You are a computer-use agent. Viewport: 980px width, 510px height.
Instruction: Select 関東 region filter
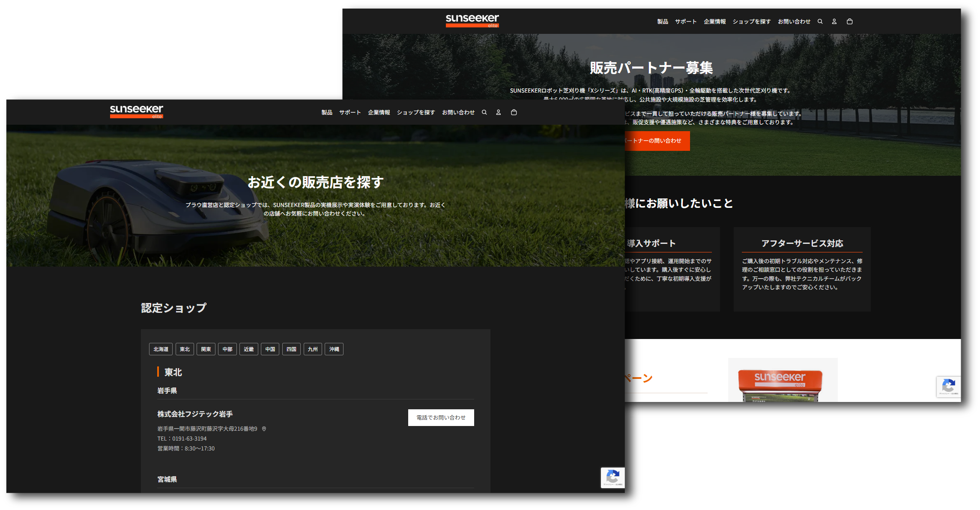206,349
